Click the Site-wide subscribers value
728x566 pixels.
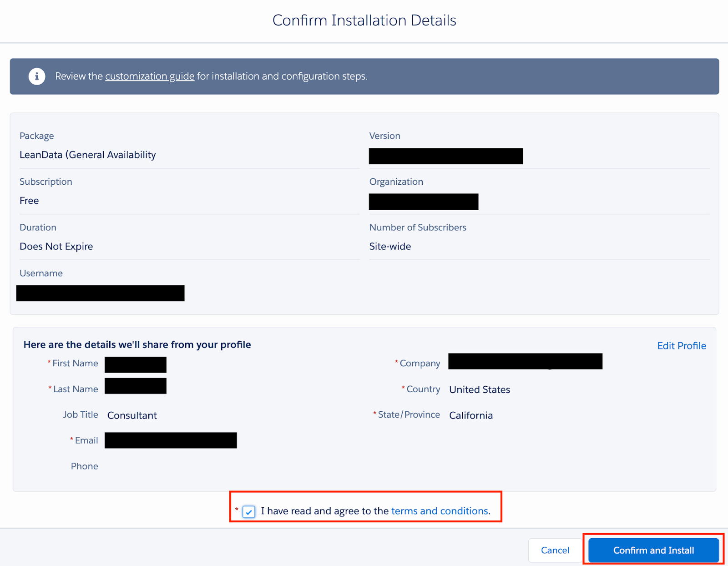pos(390,247)
